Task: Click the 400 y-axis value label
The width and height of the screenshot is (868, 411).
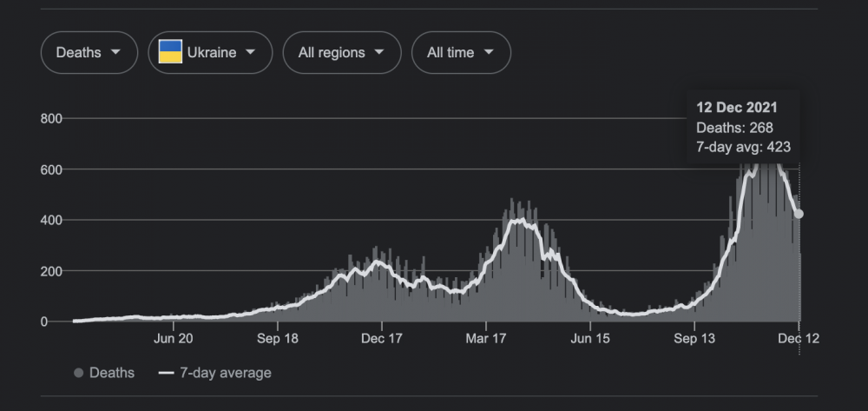Action: (52, 221)
